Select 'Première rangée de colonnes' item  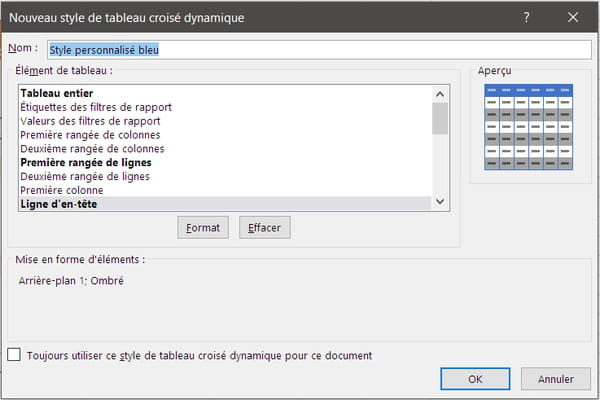pos(226,135)
